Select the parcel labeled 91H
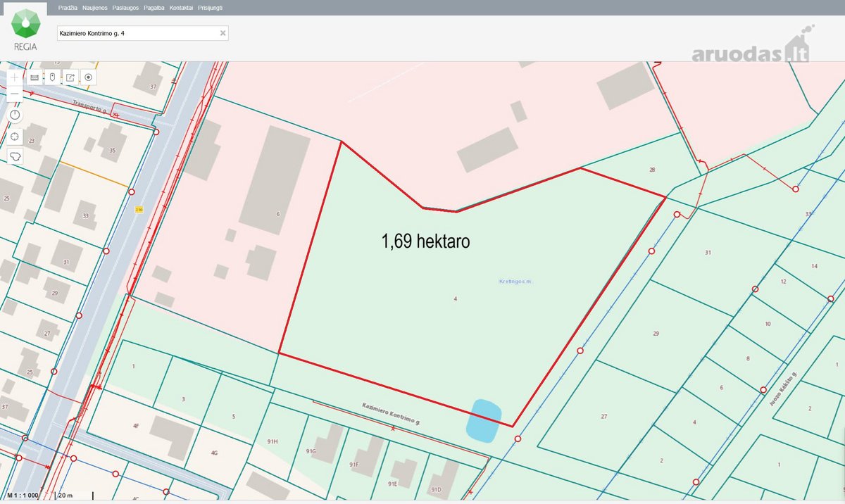This screenshot has width=845, height=504. point(274,441)
